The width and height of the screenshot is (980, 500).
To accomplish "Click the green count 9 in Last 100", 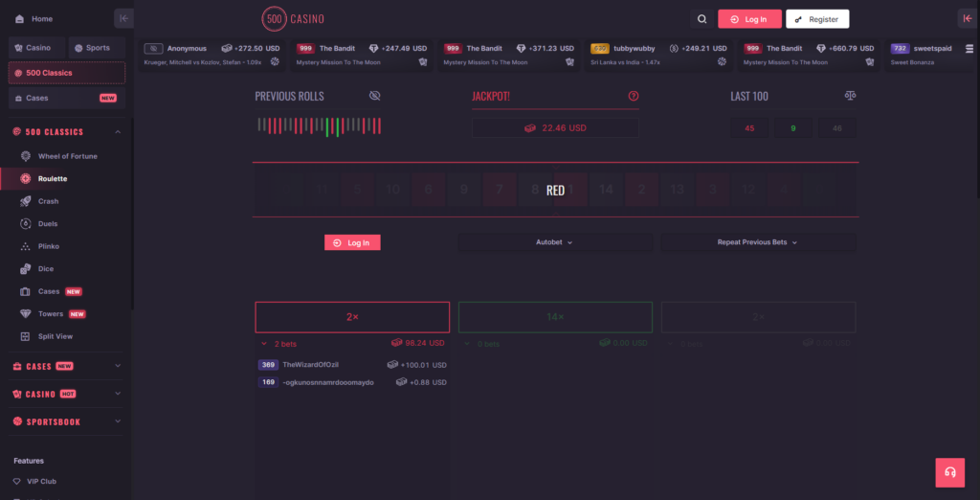I will click(793, 128).
